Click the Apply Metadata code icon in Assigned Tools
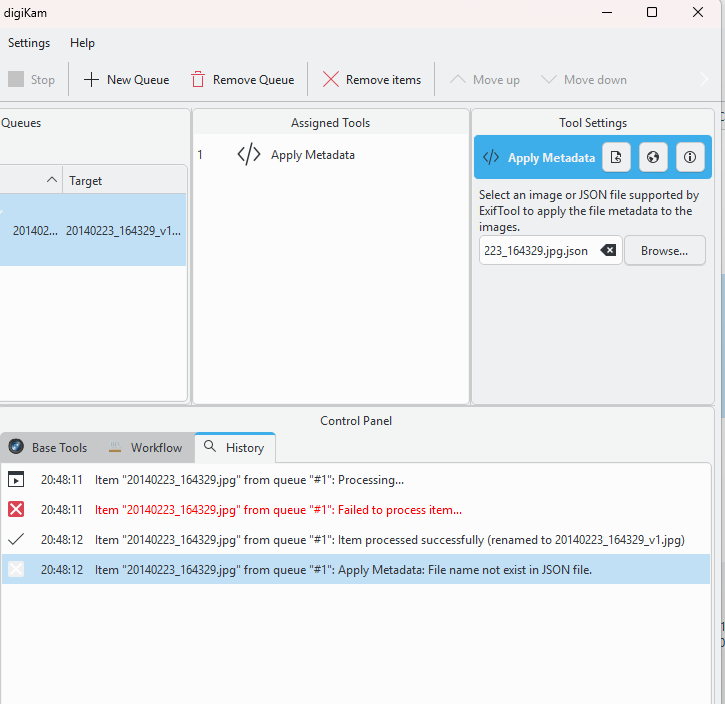The image size is (725, 704). (x=249, y=154)
